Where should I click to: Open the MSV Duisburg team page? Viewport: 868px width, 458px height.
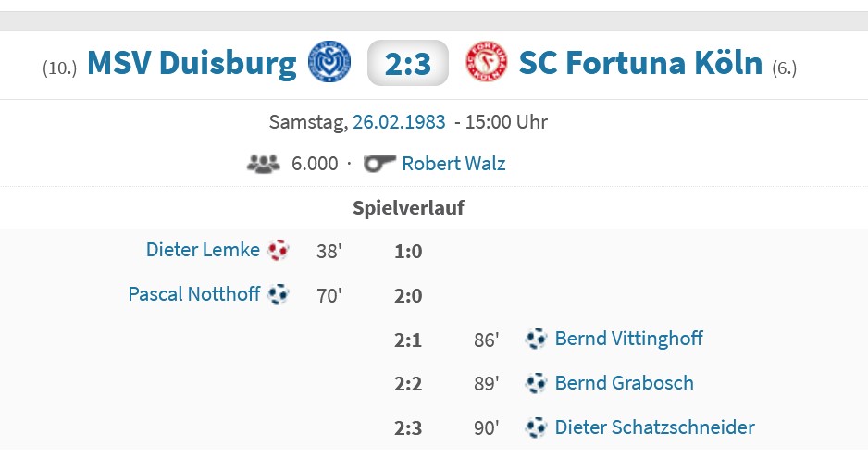pos(192,63)
